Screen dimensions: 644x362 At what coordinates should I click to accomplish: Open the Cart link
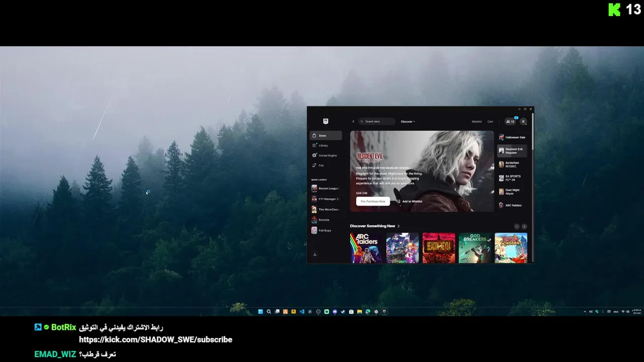tap(490, 121)
